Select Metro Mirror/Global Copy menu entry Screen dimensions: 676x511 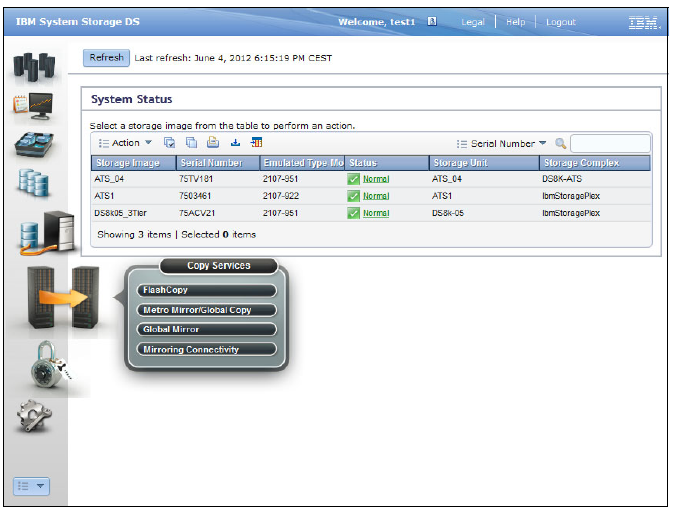pos(207,310)
